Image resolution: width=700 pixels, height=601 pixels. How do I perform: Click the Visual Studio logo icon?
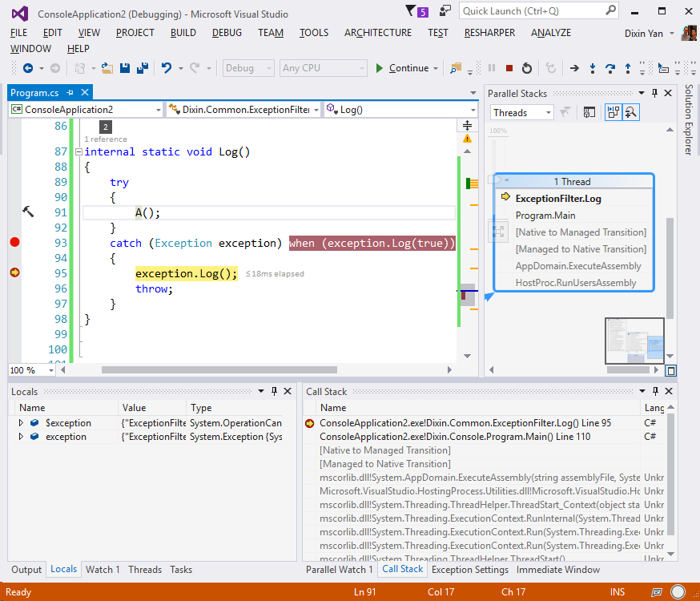[20, 14]
